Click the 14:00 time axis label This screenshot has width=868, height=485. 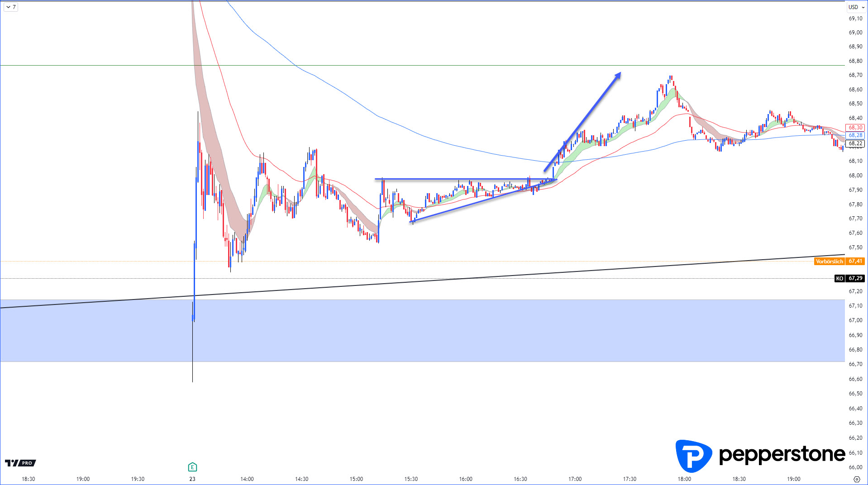click(x=247, y=479)
